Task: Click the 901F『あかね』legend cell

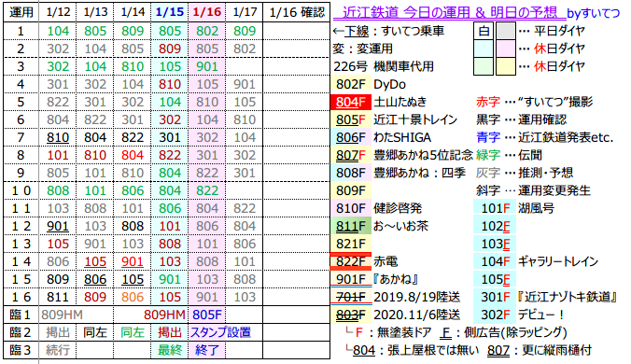Action: click(351, 279)
